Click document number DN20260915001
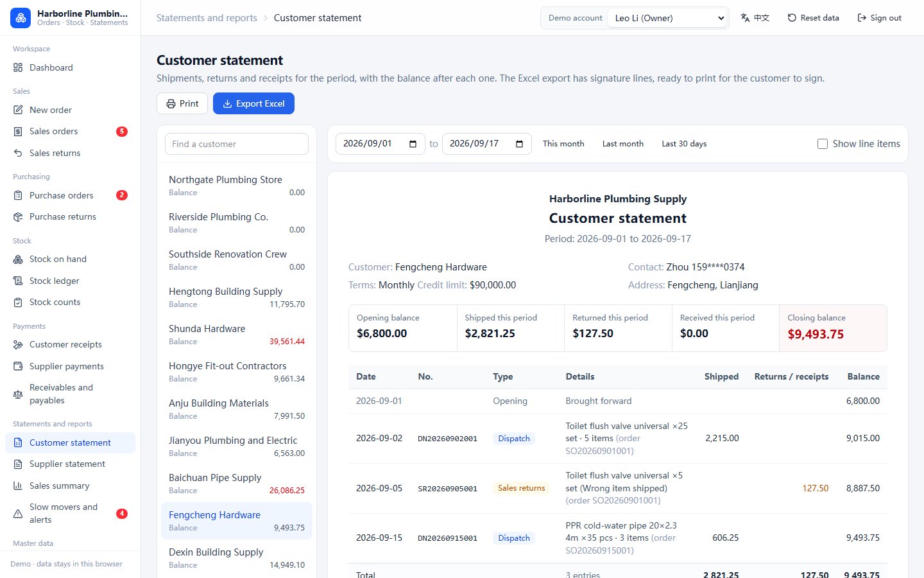 point(447,538)
